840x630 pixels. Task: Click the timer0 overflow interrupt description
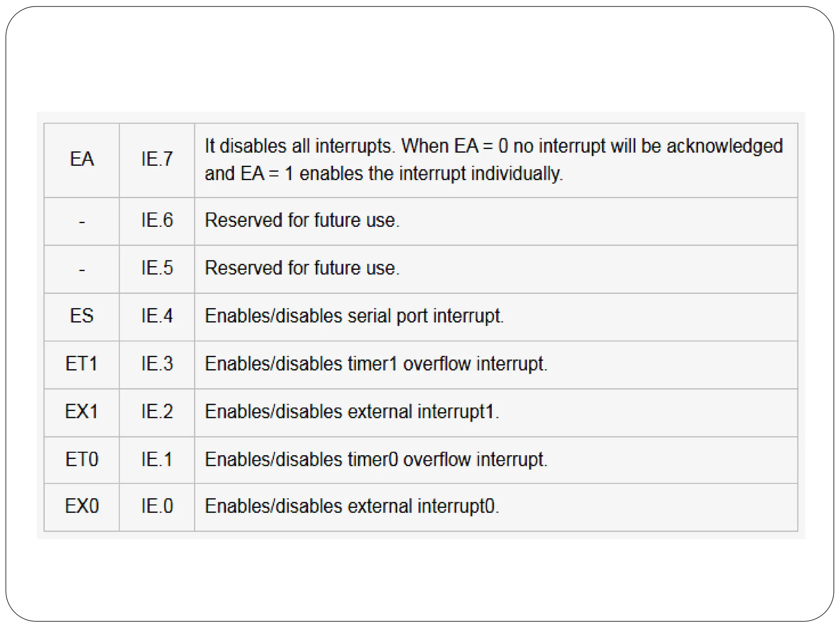(x=376, y=459)
